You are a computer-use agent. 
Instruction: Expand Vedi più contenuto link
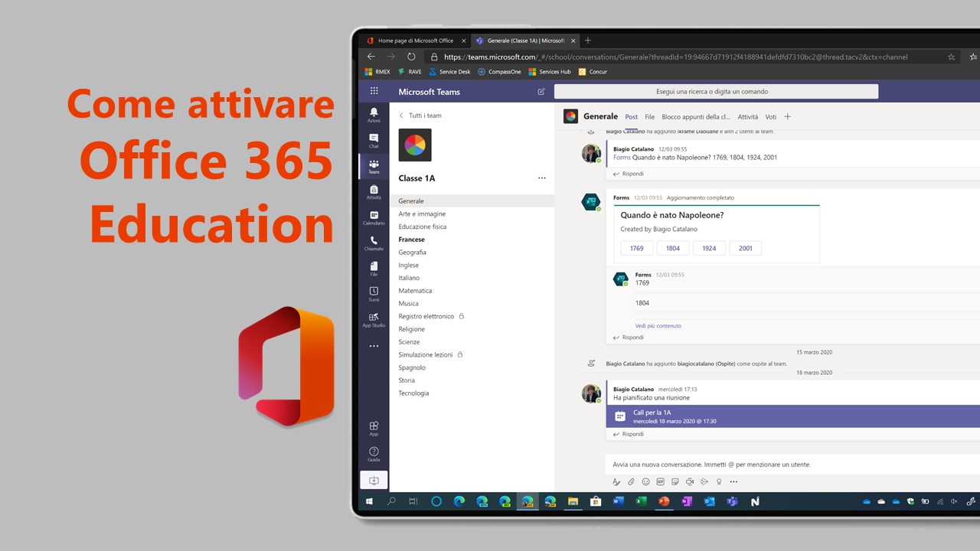point(658,326)
